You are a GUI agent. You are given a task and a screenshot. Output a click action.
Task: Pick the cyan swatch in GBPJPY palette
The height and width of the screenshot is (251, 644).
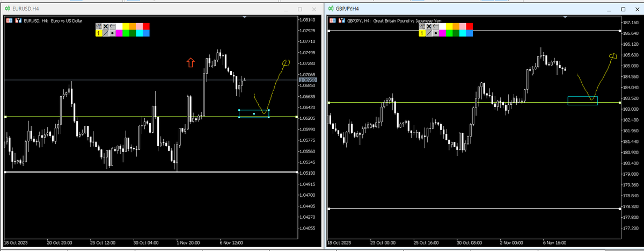pos(463,33)
